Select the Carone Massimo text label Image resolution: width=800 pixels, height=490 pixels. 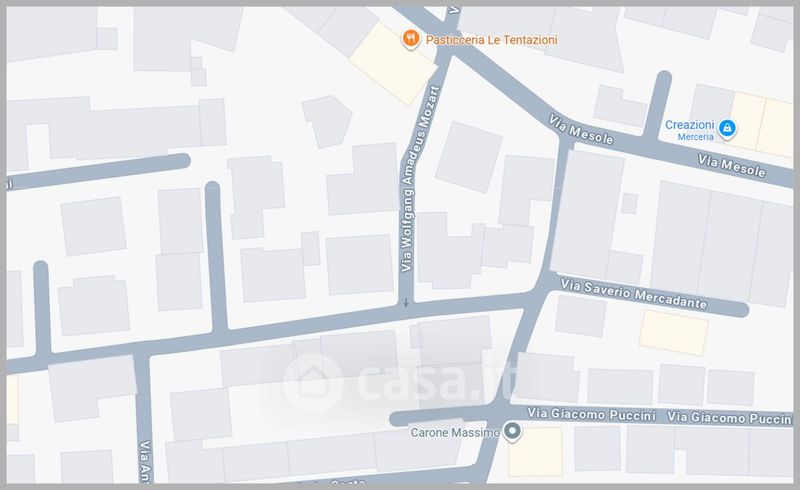tap(455, 433)
